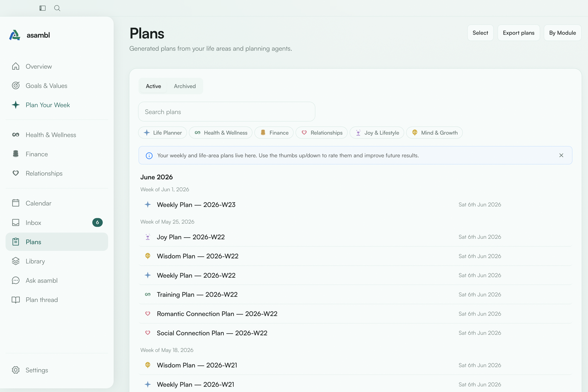The height and width of the screenshot is (392, 588).
Task: Click the Plan thread book icon
Action: 16,300
